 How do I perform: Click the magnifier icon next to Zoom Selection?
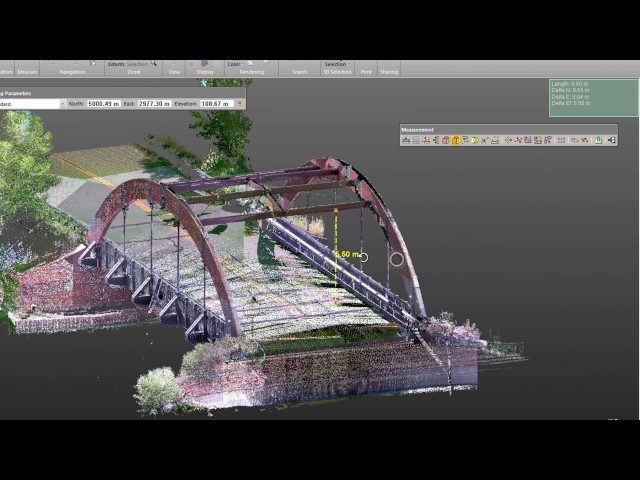tap(153, 64)
